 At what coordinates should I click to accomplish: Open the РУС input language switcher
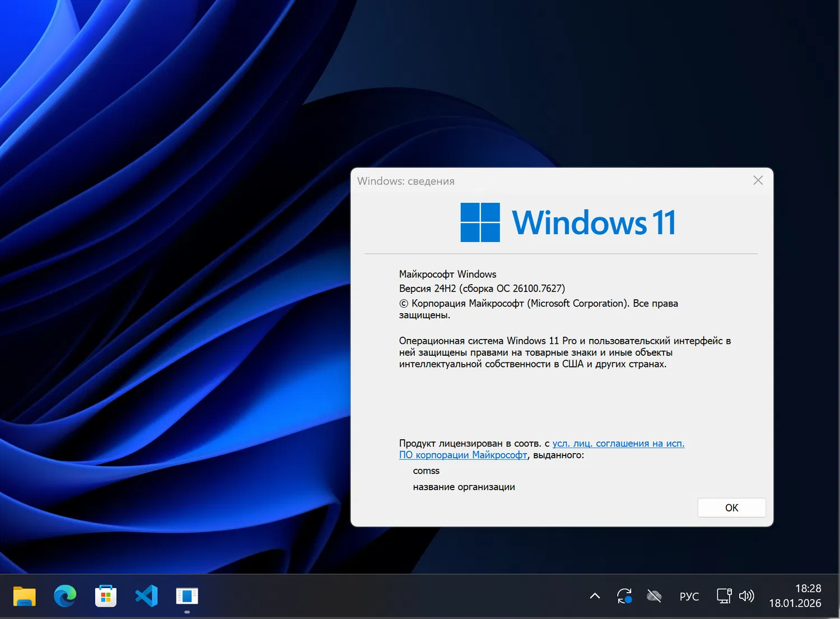[x=689, y=596]
